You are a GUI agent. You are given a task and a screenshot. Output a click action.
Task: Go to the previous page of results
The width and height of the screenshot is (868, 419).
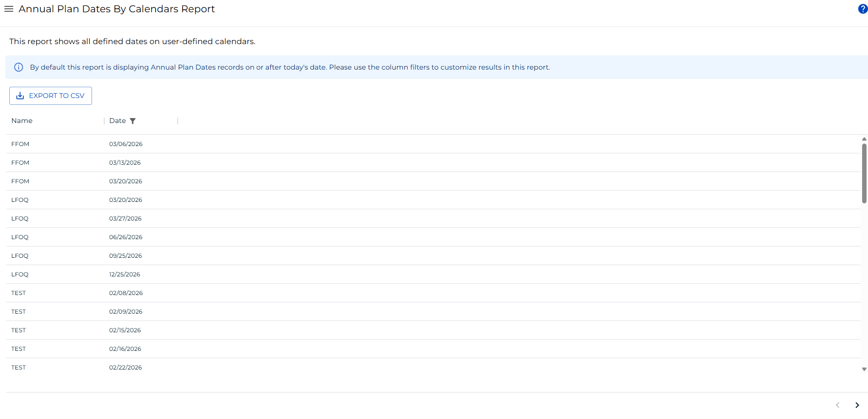(837, 405)
